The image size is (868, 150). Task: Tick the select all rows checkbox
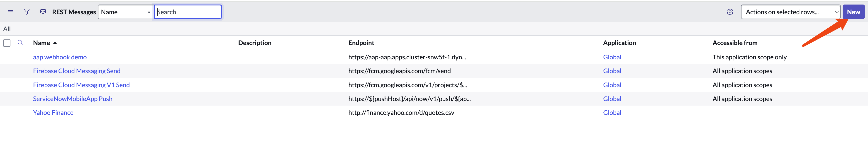tap(7, 43)
